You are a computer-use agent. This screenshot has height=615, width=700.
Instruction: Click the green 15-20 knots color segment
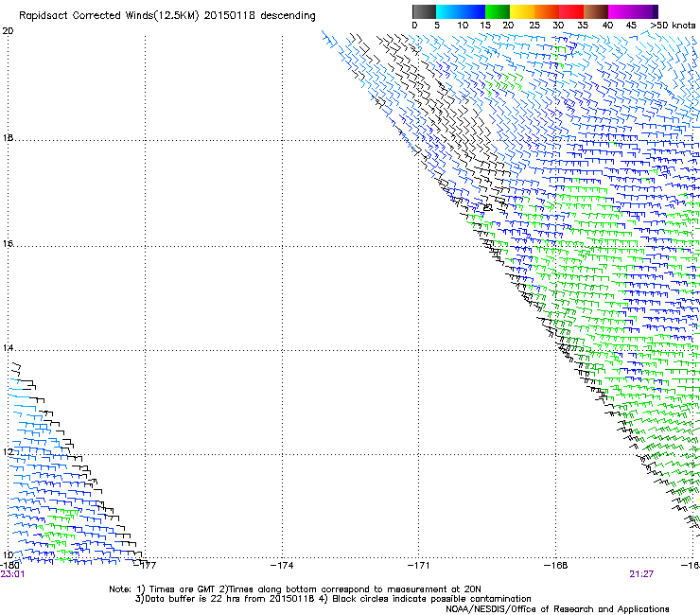pos(498,11)
